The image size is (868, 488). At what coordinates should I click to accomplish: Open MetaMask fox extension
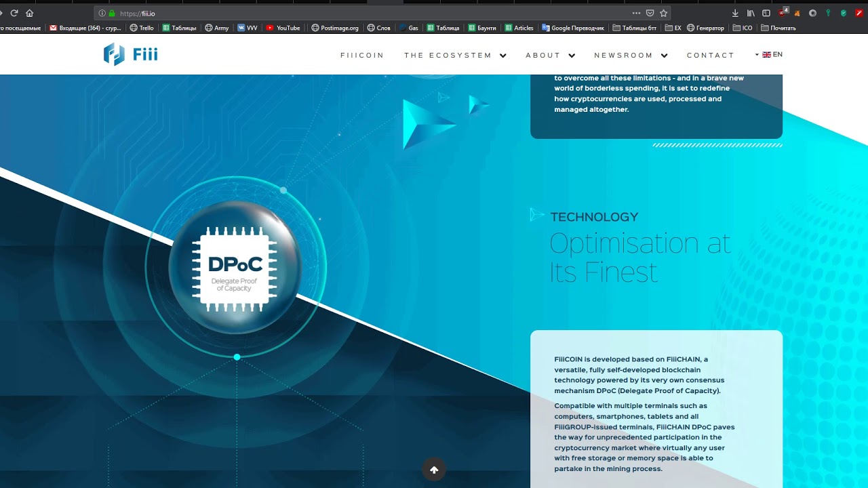[x=797, y=13]
